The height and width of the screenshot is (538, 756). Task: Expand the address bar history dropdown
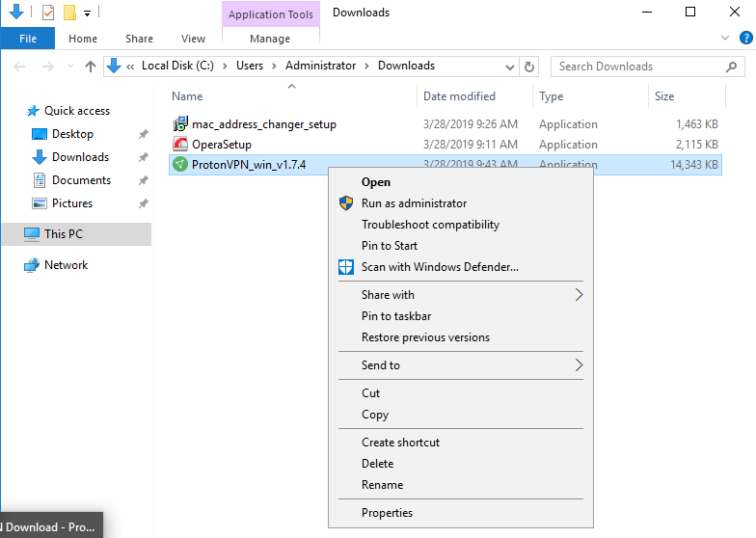[509, 67]
